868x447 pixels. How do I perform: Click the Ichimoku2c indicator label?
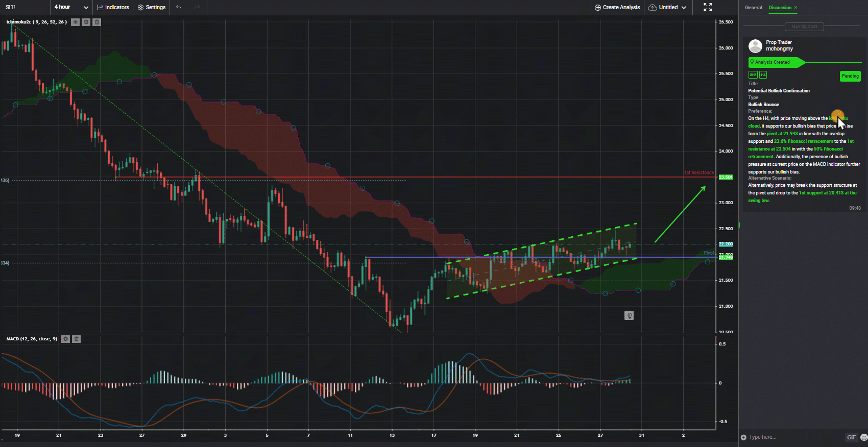click(x=36, y=22)
